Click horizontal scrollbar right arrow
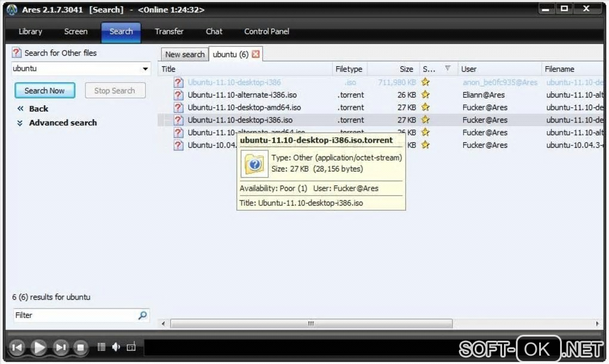Screen dimensions: 609x364 (597, 323)
